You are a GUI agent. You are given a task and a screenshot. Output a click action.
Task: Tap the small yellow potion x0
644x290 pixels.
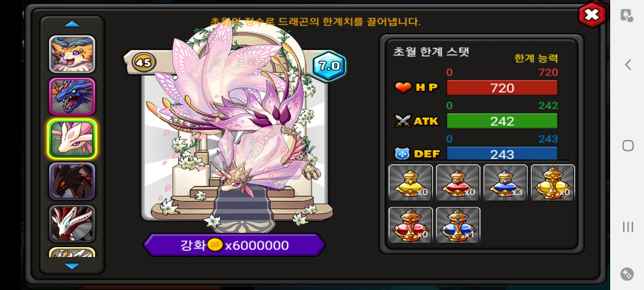click(x=411, y=183)
